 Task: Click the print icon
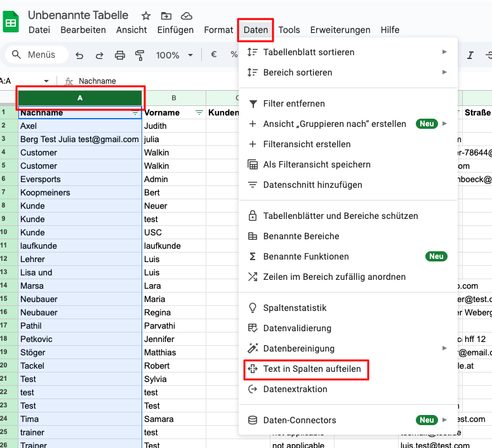119,56
